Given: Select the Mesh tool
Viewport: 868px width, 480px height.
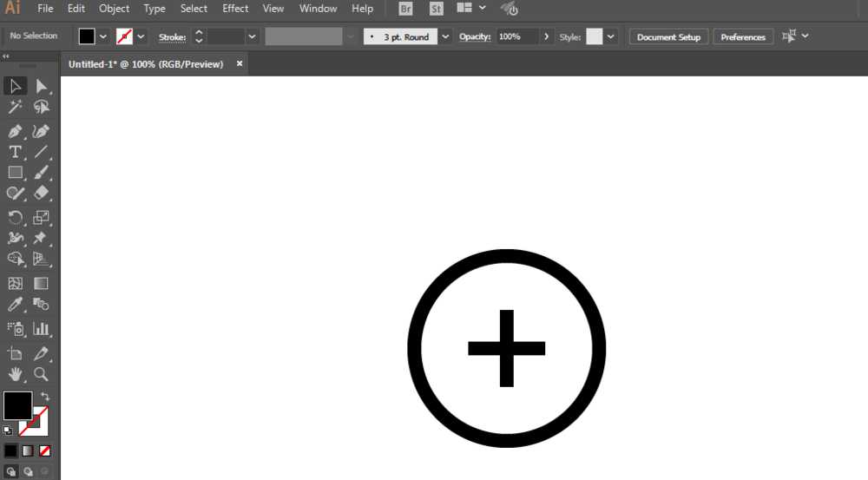Looking at the screenshot, I should pos(15,284).
